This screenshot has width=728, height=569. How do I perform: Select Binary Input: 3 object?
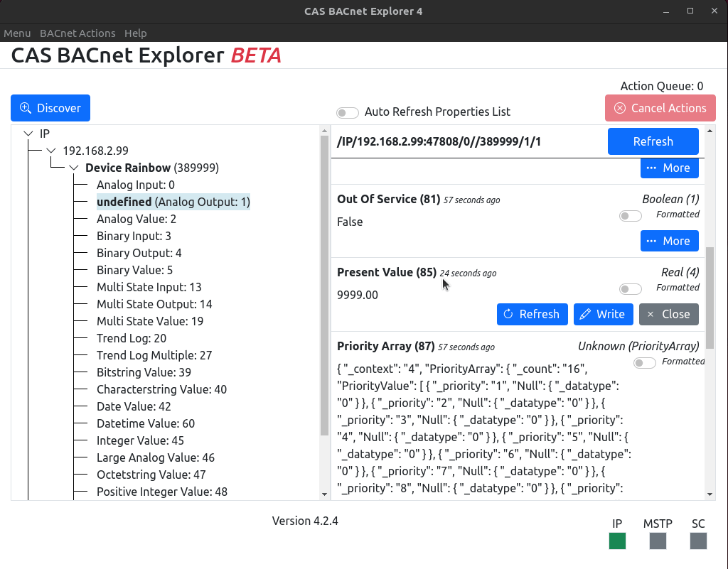pos(134,236)
